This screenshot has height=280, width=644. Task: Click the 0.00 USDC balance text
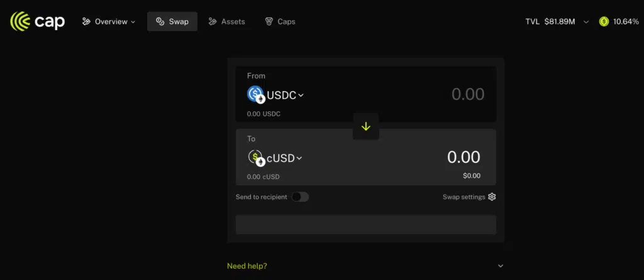(264, 114)
